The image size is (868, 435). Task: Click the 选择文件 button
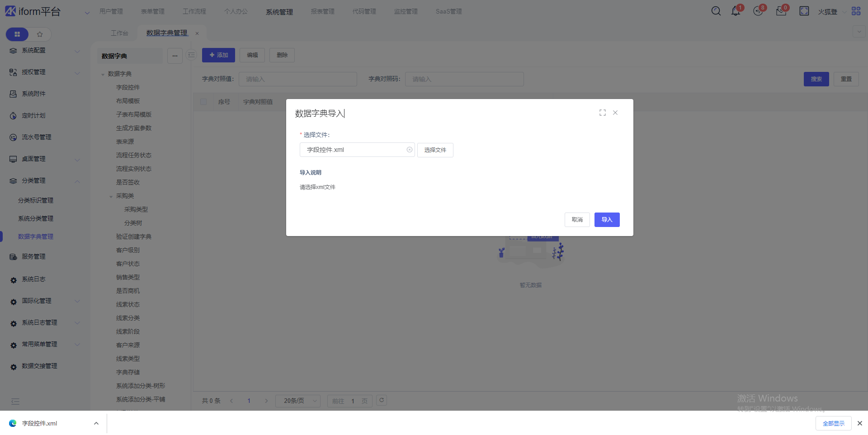pyautogui.click(x=435, y=150)
